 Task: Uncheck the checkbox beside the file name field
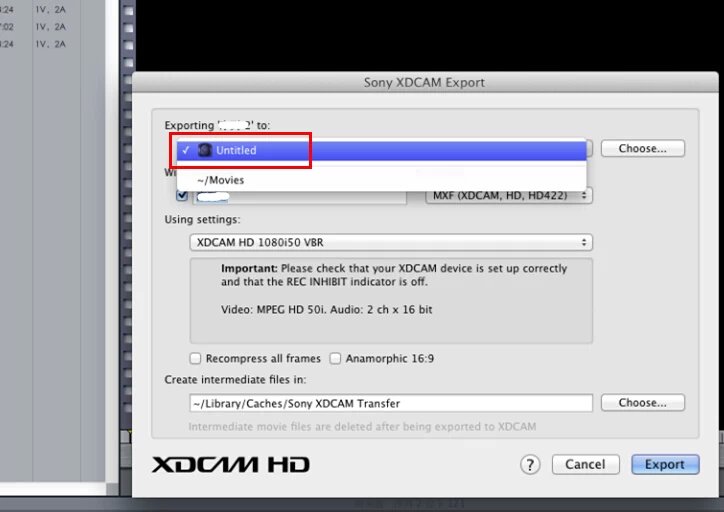181,195
